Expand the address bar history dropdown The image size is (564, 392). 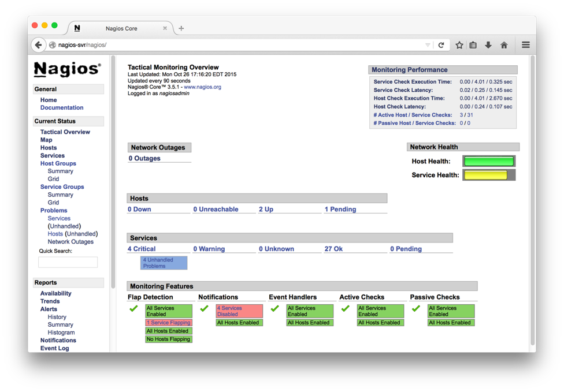(x=428, y=45)
